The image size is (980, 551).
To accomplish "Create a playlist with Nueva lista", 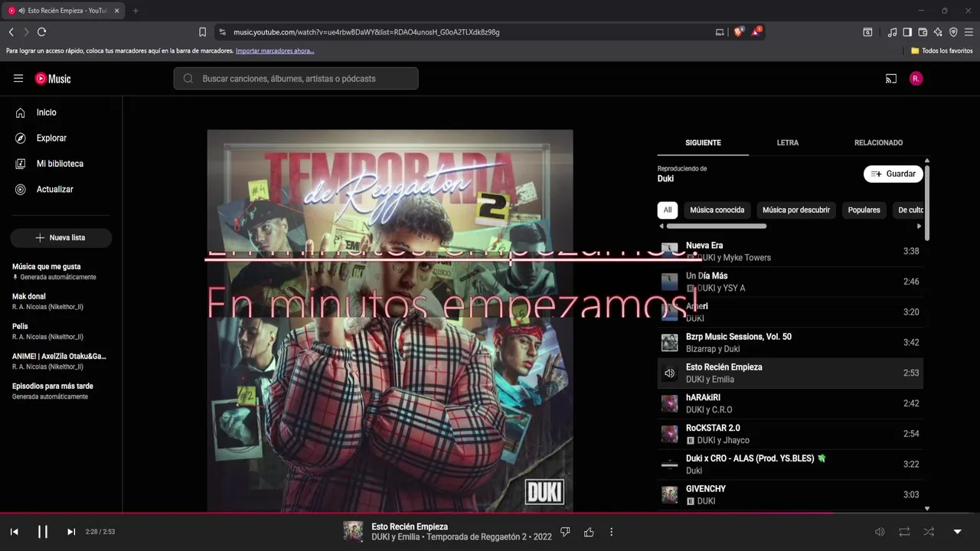I will pyautogui.click(x=61, y=237).
